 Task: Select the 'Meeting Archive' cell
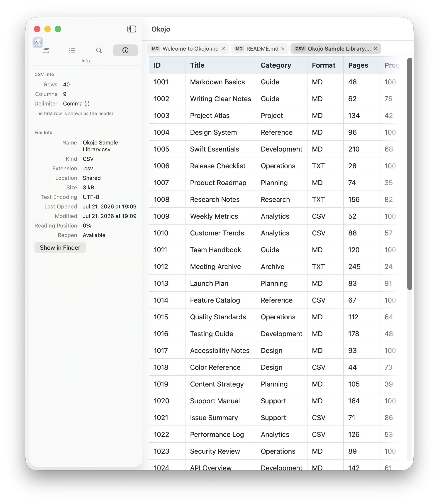tap(220, 267)
